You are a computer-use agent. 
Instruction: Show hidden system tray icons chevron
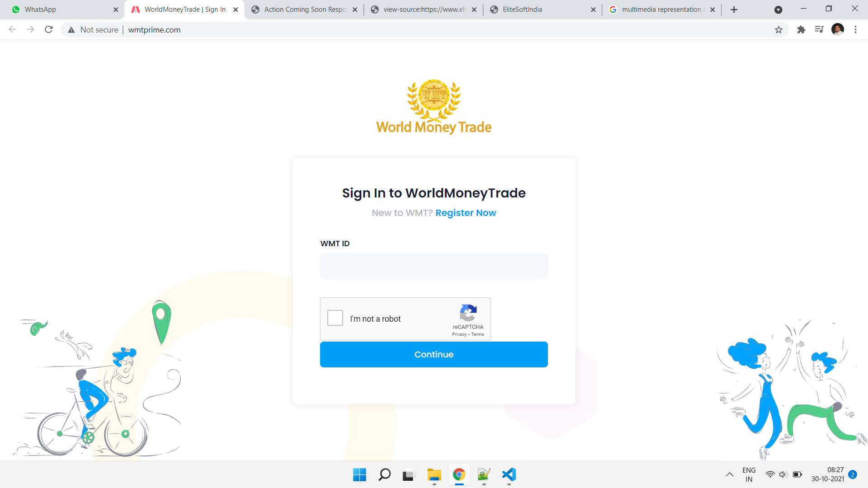729,474
